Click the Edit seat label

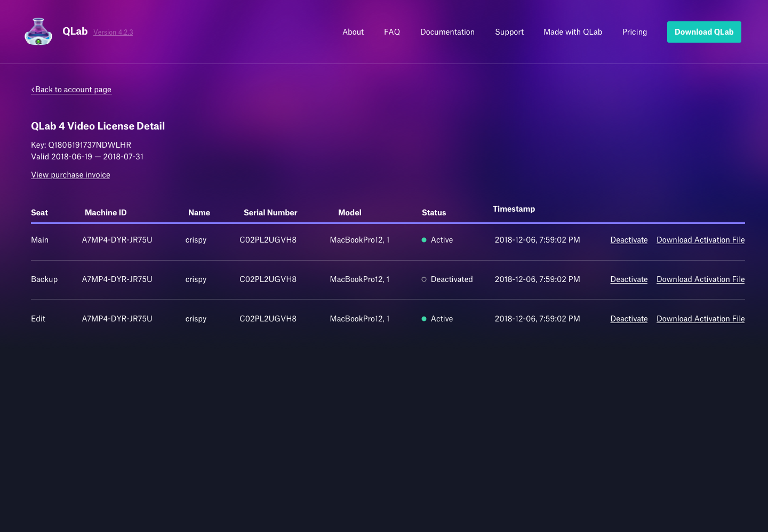[38, 319]
